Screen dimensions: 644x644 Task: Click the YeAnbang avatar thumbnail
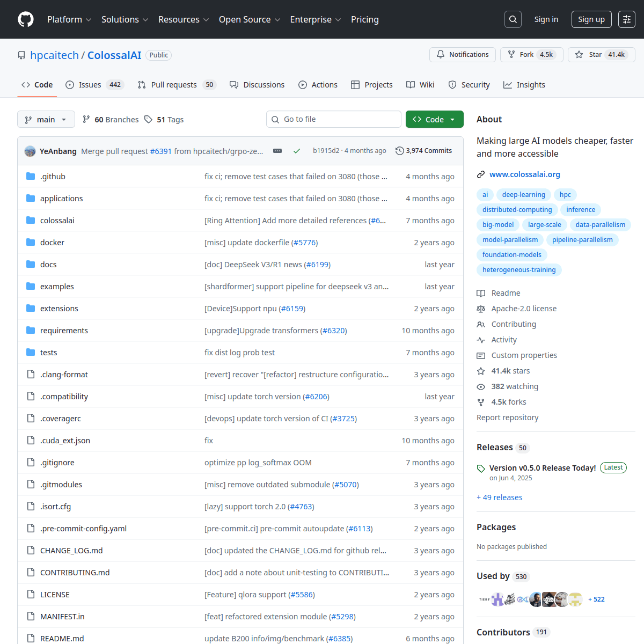click(30, 151)
